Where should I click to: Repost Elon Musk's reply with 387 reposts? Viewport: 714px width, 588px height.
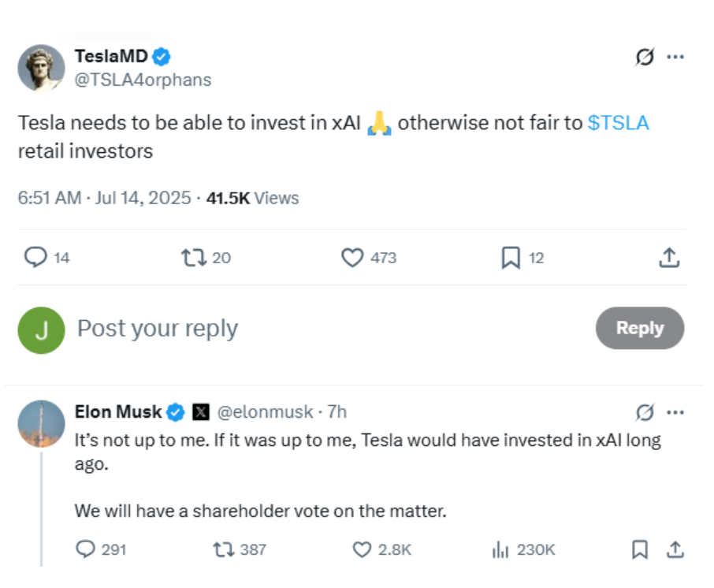(224, 549)
